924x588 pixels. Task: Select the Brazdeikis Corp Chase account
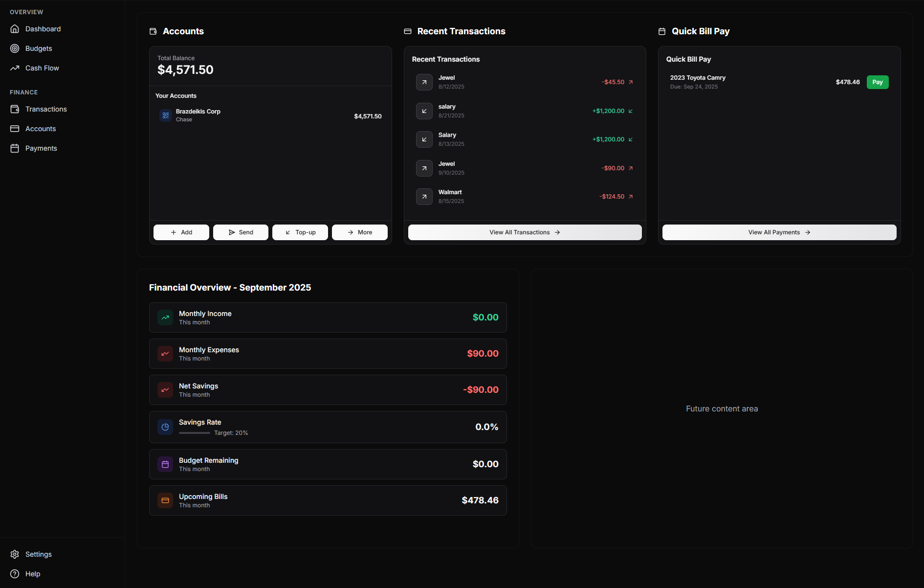coord(270,115)
